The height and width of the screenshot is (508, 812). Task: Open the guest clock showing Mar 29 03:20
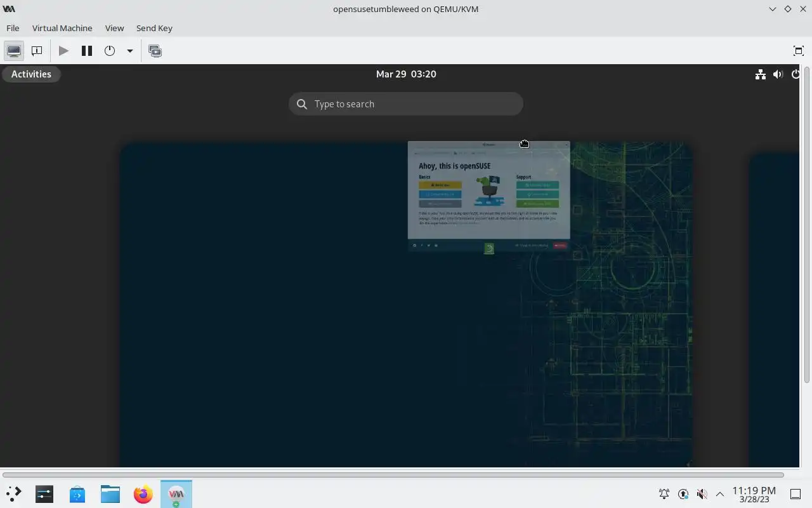tap(406, 74)
